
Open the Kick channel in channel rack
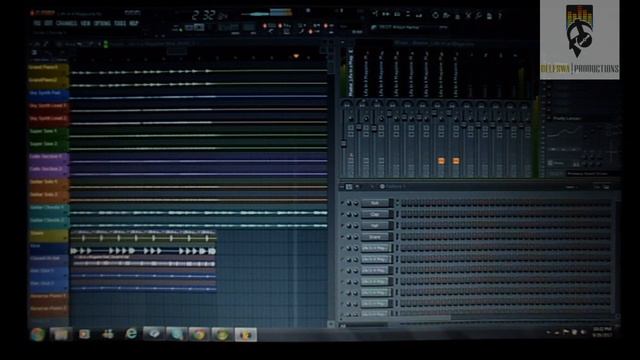[x=375, y=203]
